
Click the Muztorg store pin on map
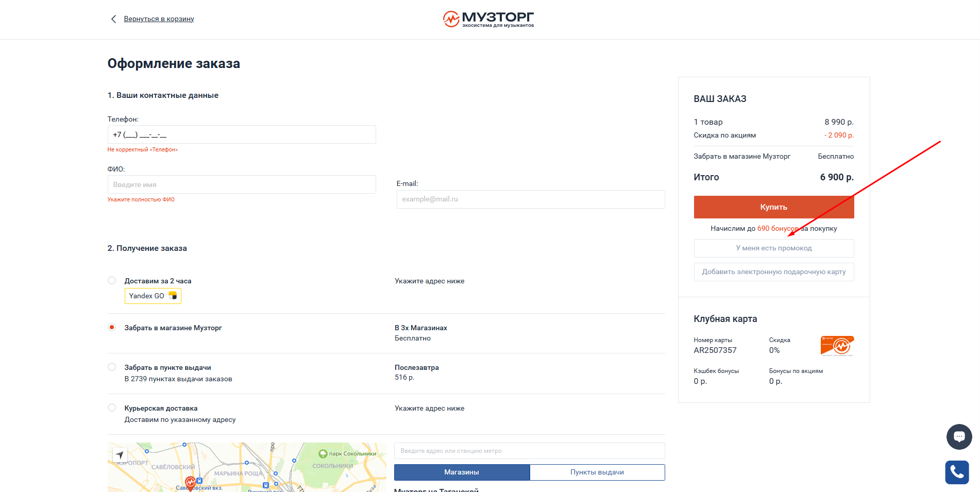(190, 483)
